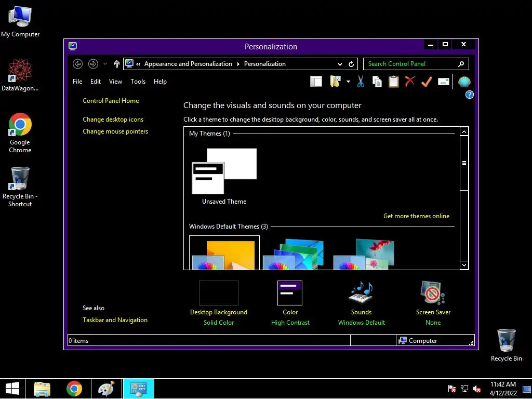This screenshot has height=399, width=532.
Task: Click the navigation pane layout toolbar icon
Action: 316,82
